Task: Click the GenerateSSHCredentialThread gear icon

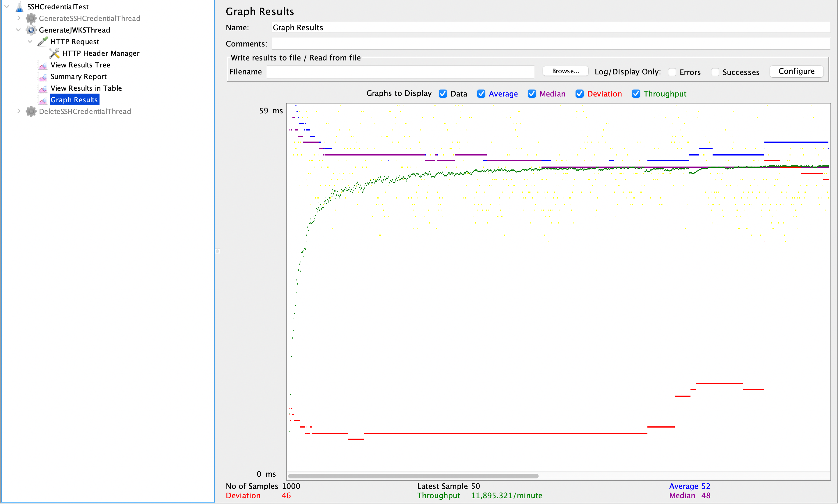Action: (31, 18)
